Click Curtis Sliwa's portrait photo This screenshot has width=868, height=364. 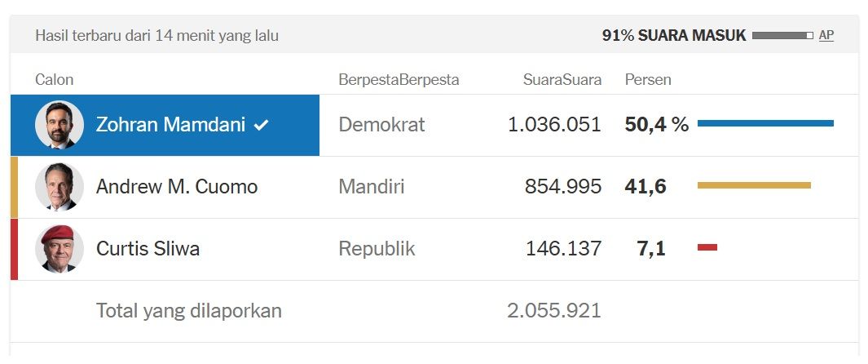[59, 249]
